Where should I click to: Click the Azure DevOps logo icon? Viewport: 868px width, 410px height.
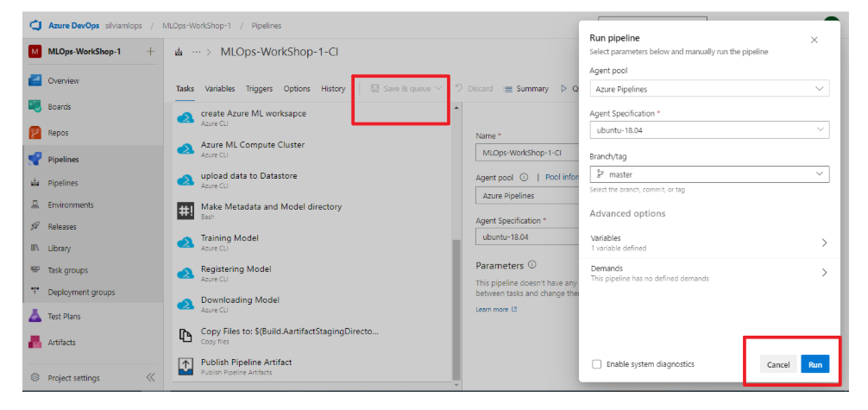pyautogui.click(x=35, y=26)
